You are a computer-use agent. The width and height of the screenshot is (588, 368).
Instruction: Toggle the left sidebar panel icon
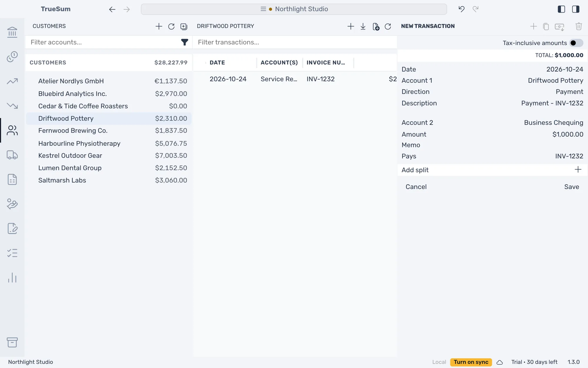tap(561, 9)
